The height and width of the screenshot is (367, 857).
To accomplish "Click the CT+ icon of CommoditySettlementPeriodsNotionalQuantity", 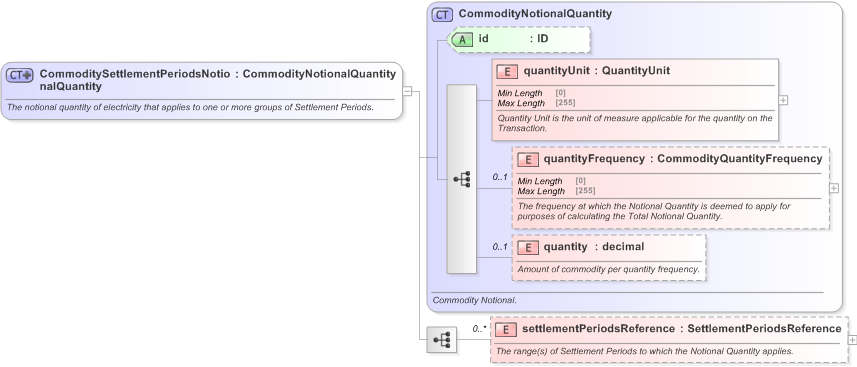I will pos(20,75).
